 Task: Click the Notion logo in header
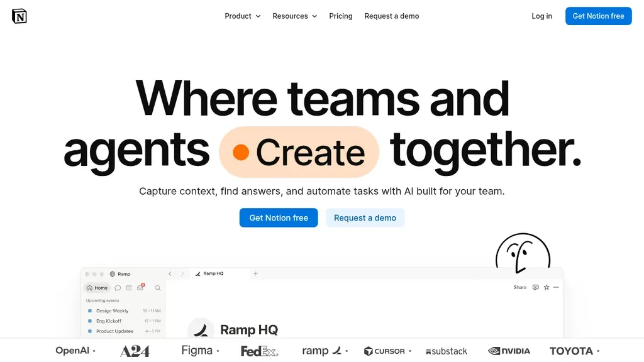coord(19,16)
